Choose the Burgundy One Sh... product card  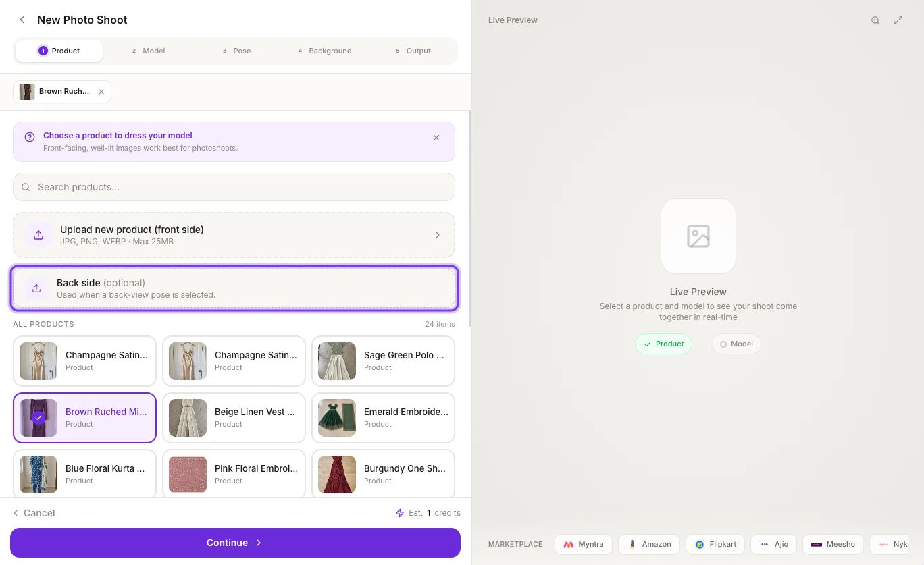pos(383,474)
